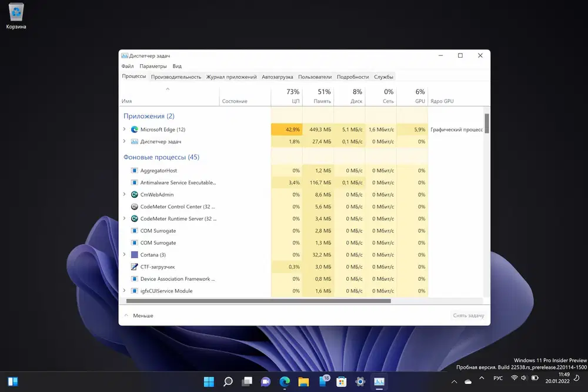Open the Recycle Bin (Корзина) desktop icon
Viewport: 588px width, 392px height.
16,16
